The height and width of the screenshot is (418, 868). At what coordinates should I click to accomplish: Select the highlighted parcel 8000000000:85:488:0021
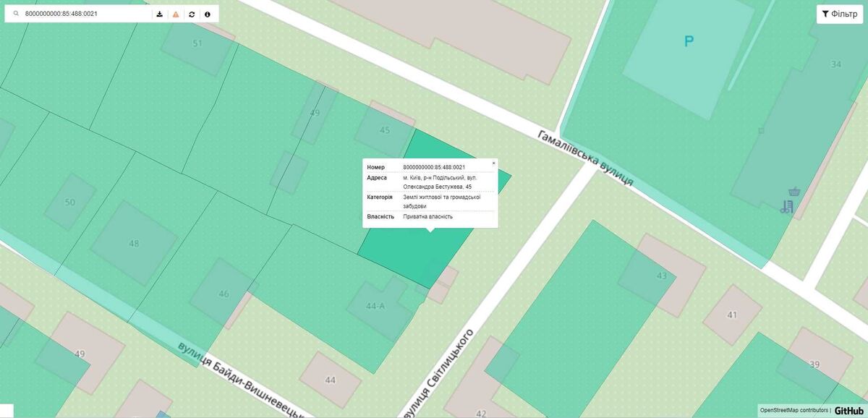coord(405,253)
